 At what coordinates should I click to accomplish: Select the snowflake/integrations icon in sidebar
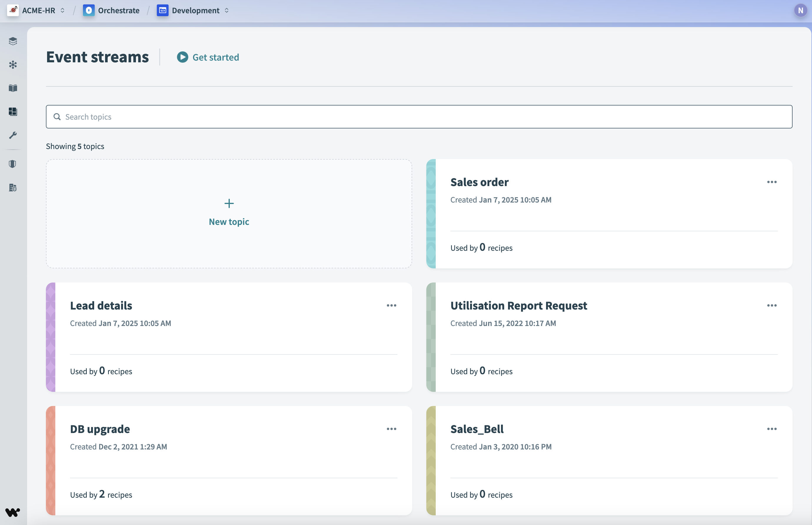(13, 64)
